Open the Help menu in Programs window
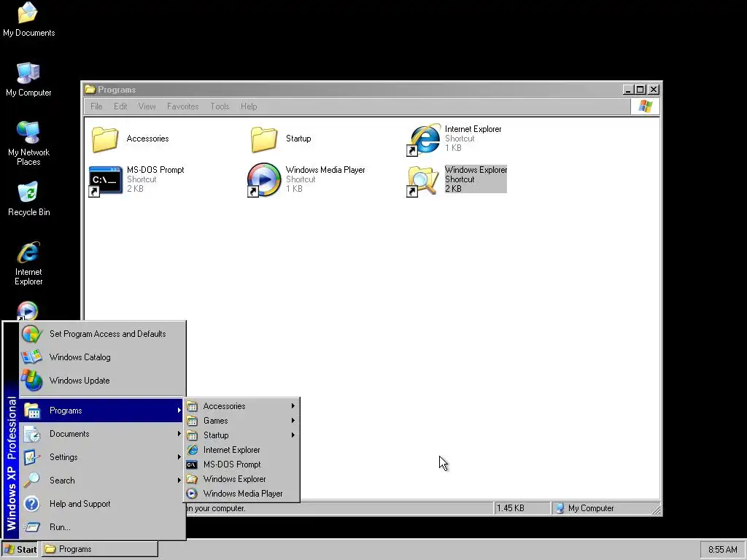 [x=249, y=106]
